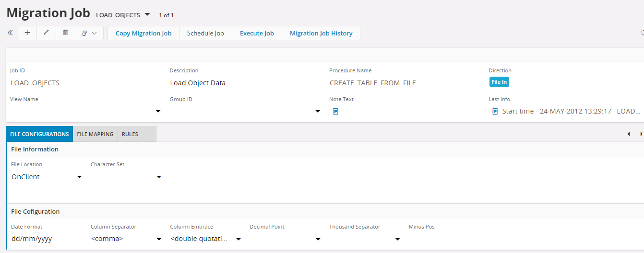This screenshot has height=253, width=644.
Task: Click the plus icon to add a new record
Action: click(27, 33)
